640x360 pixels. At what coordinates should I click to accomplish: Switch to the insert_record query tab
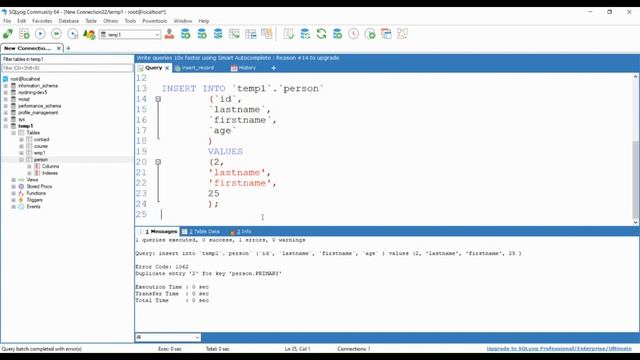195,68
